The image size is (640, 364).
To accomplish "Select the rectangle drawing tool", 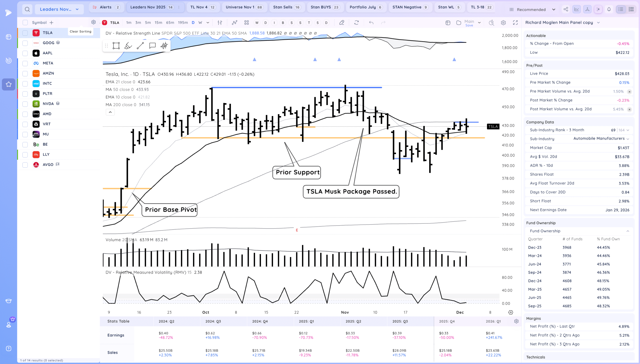I will click(116, 46).
